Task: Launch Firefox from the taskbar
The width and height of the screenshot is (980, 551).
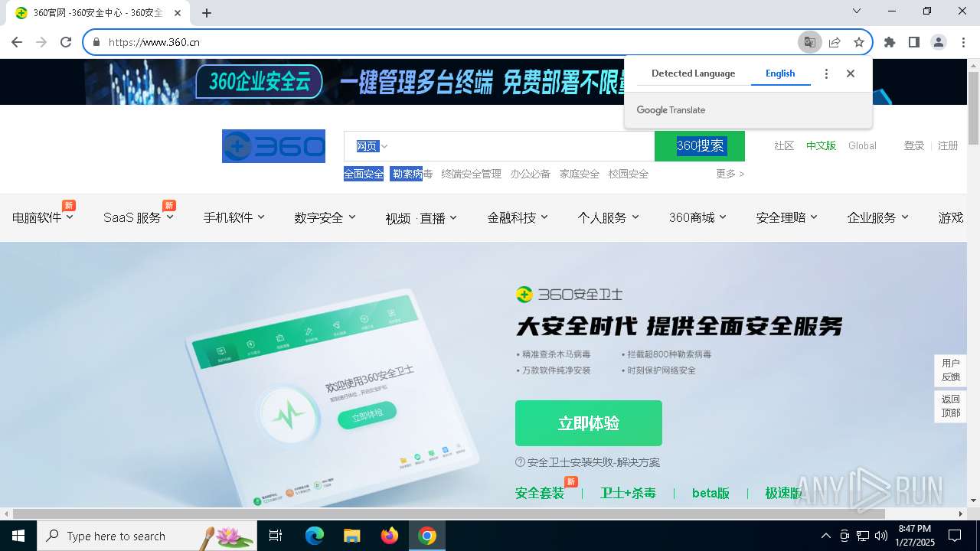Action: point(390,536)
